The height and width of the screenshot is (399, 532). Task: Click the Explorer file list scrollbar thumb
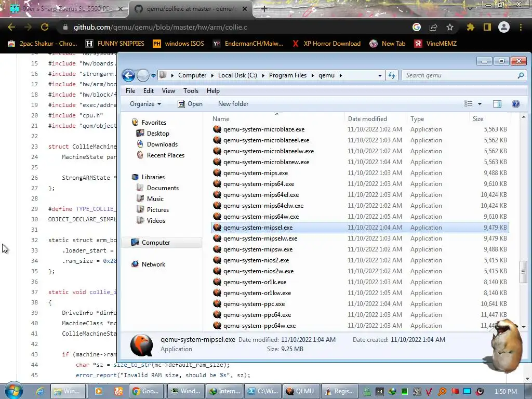click(x=523, y=271)
